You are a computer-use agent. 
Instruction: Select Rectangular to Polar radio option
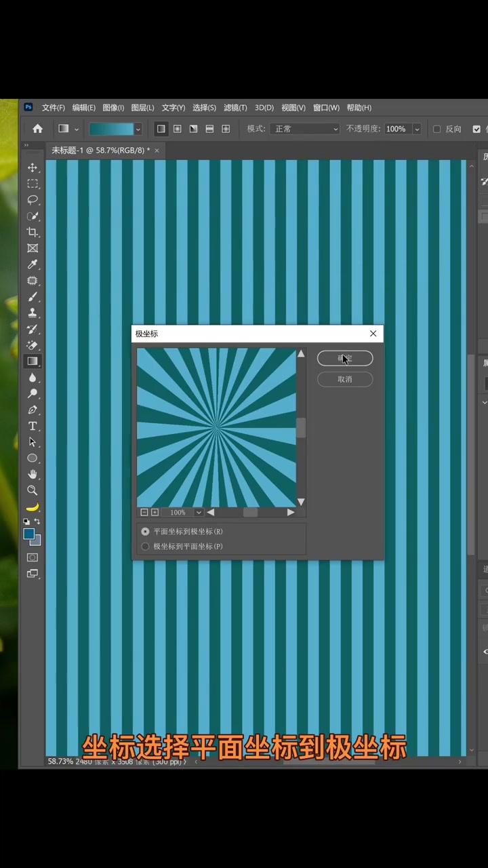point(145,532)
